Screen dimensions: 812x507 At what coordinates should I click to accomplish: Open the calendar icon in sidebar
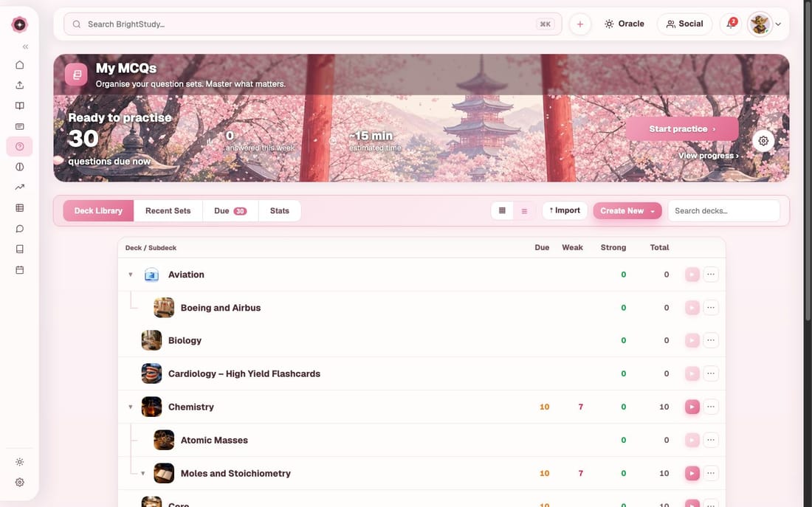coord(20,270)
